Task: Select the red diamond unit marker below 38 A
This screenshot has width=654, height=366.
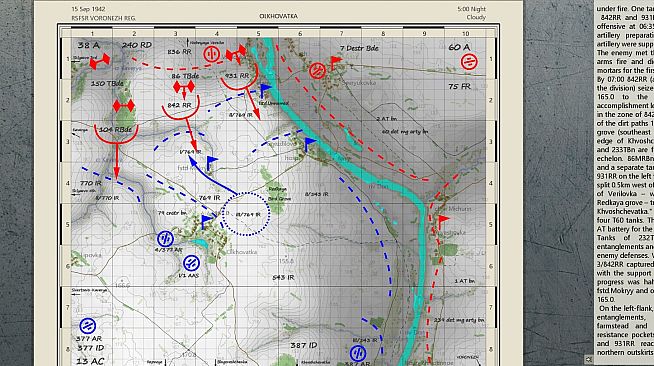Action: 100,62
